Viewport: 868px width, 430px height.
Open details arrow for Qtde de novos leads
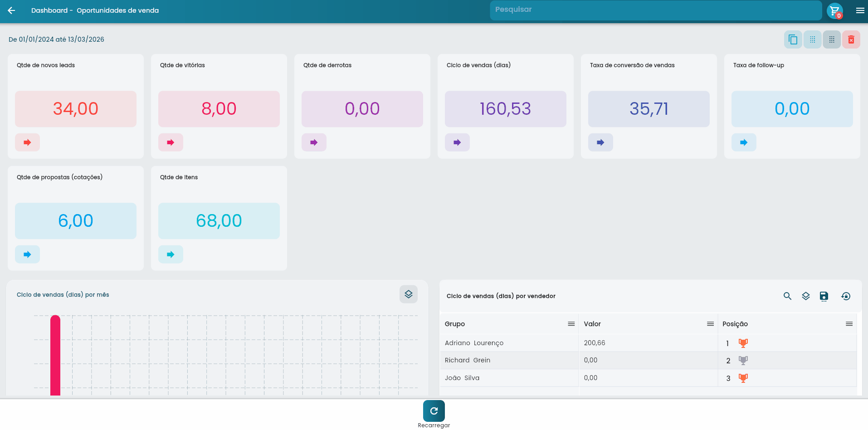coord(27,142)
